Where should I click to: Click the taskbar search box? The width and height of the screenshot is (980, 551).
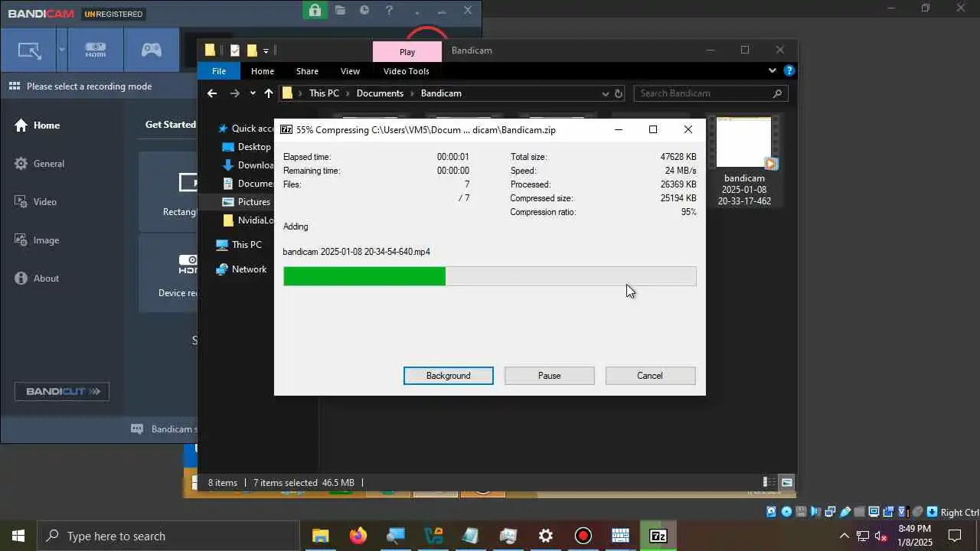coord(168,536)
